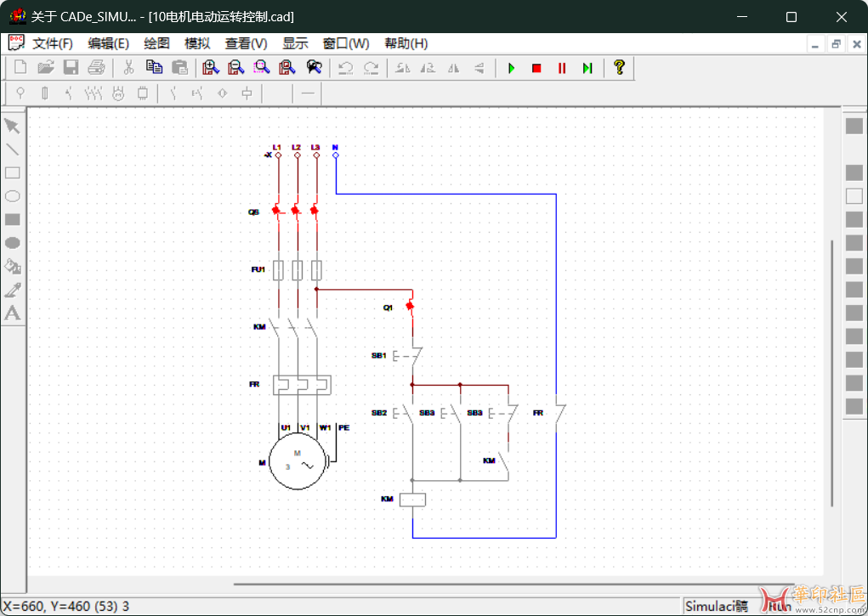Open help with the question mark icon

pyautogui.click(x=619, y=67)
